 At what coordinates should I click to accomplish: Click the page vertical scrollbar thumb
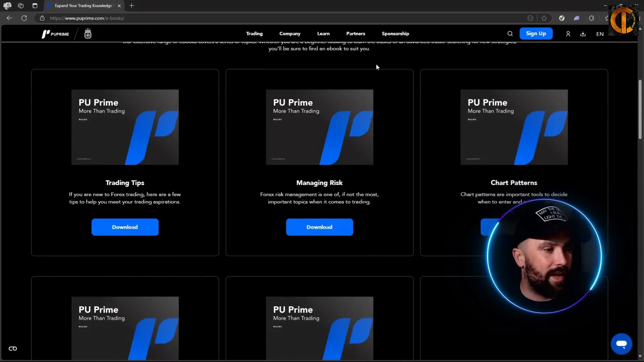point(640,109)
